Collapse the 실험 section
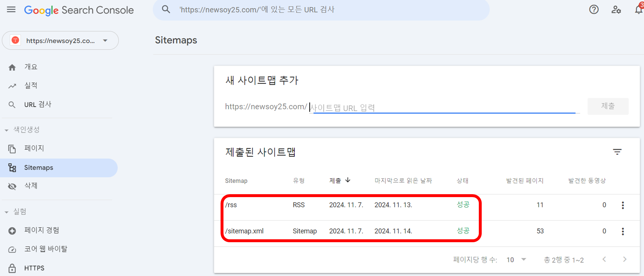The image size is (644, 276). click(16, 212)
